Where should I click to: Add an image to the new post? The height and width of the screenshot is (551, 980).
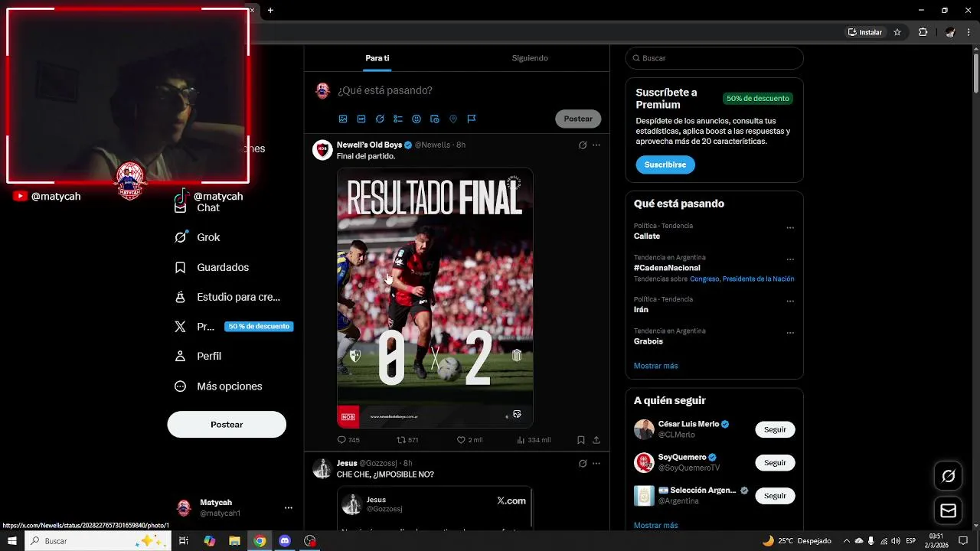pyautogui.click(x=343, y=119)
